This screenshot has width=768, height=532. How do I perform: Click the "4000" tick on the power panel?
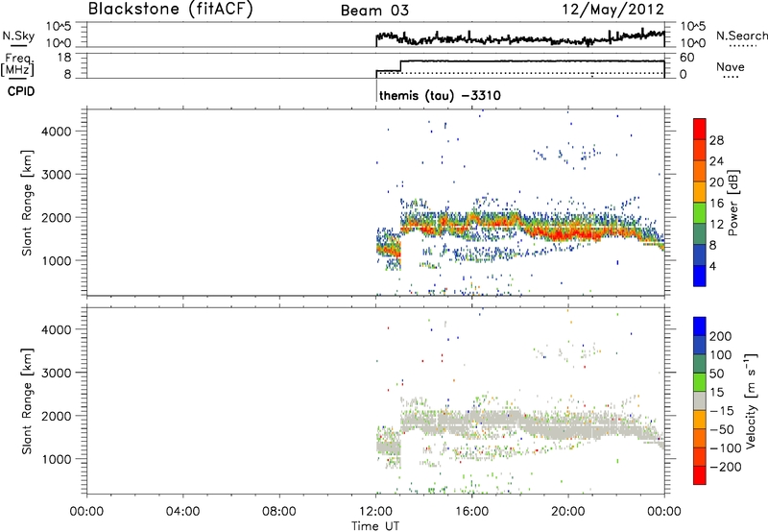click(57, 132)
